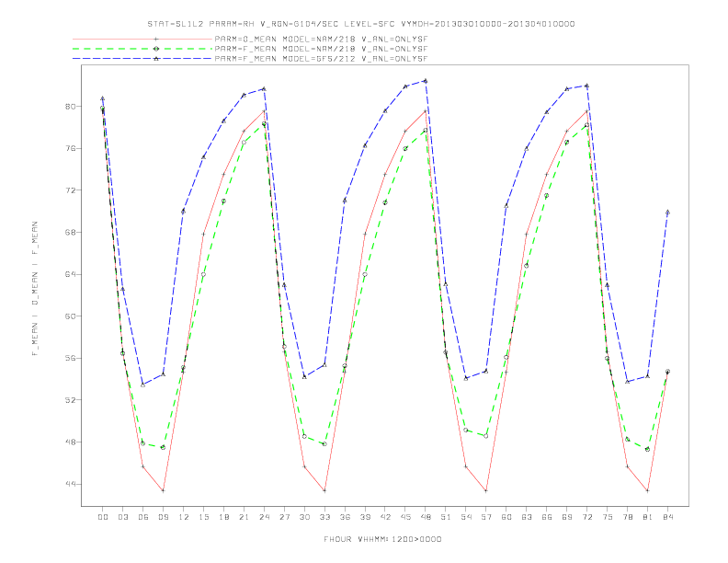Click the x-axis tick label 03
Image resolution: width=728 pixels, height=563 pixels.
point(122,517)
